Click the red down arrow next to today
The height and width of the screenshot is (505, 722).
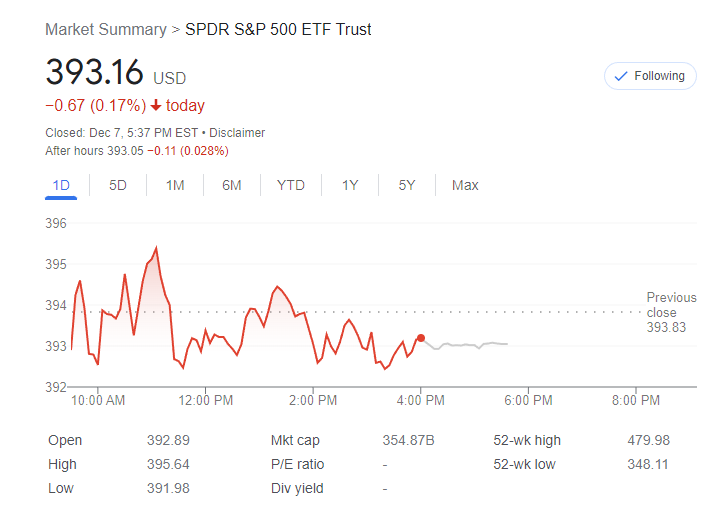[x=156, y=106]
